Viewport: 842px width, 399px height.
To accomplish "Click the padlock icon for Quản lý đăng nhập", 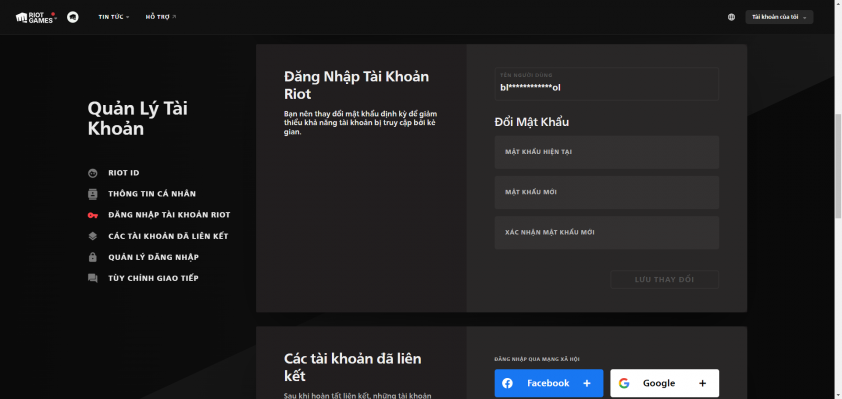I will point(93,257).
